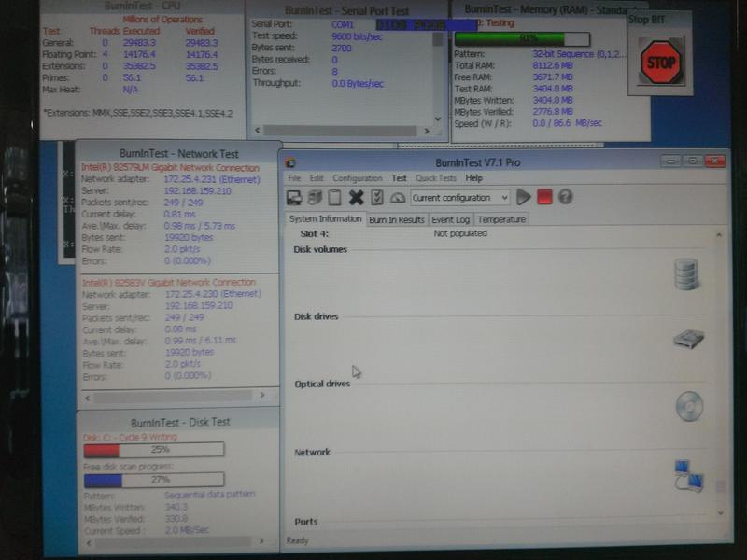Click the printer report toolbar icon
The height and width of the screenshot is (560, 747).
click(x=315, y=197)
